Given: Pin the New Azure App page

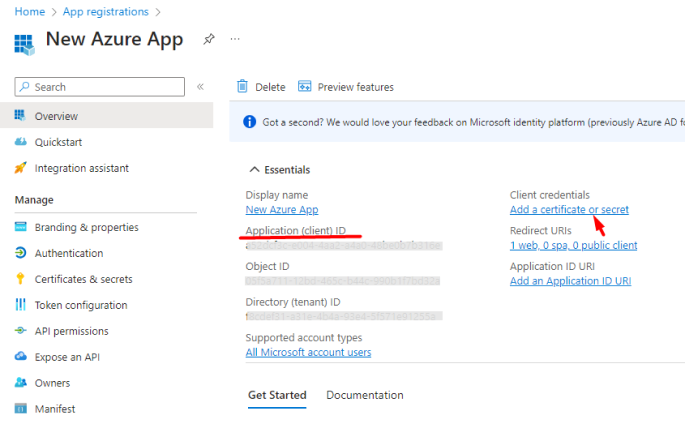Looking at the screenshot, I should click(209, 39).
